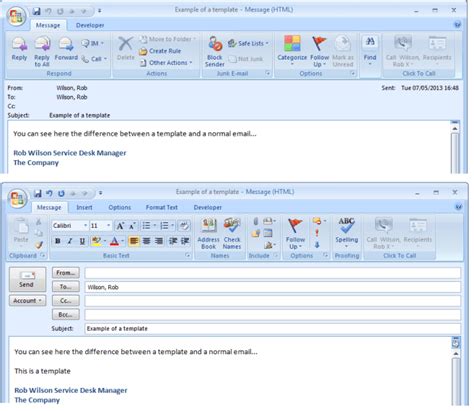Open the Calibri font name dropdown

(85, 226)
